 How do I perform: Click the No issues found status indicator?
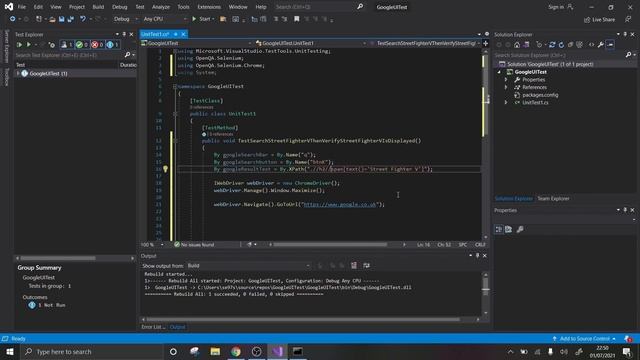(x=194, y=244)
